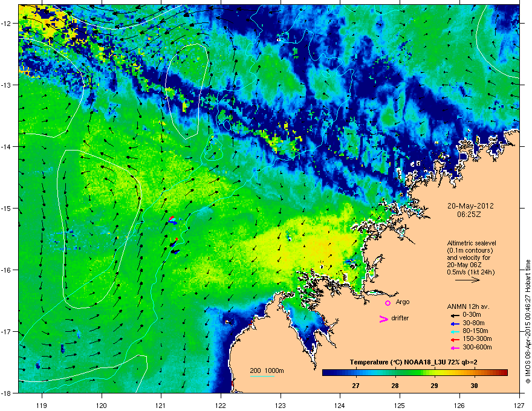
Task: Click the latitude axis label -16
Action: click(7, 270)
